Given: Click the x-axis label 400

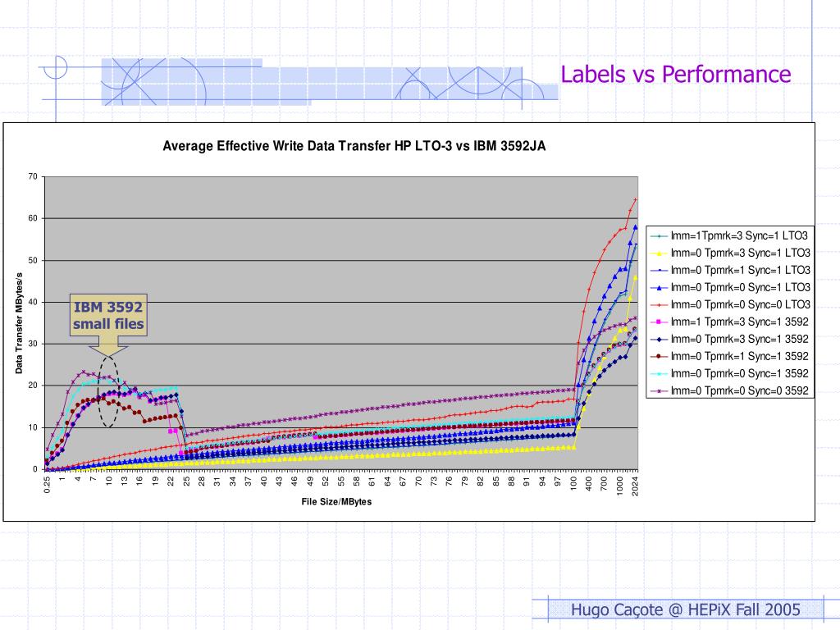Looking at the screenshot, I should [589, 482].
